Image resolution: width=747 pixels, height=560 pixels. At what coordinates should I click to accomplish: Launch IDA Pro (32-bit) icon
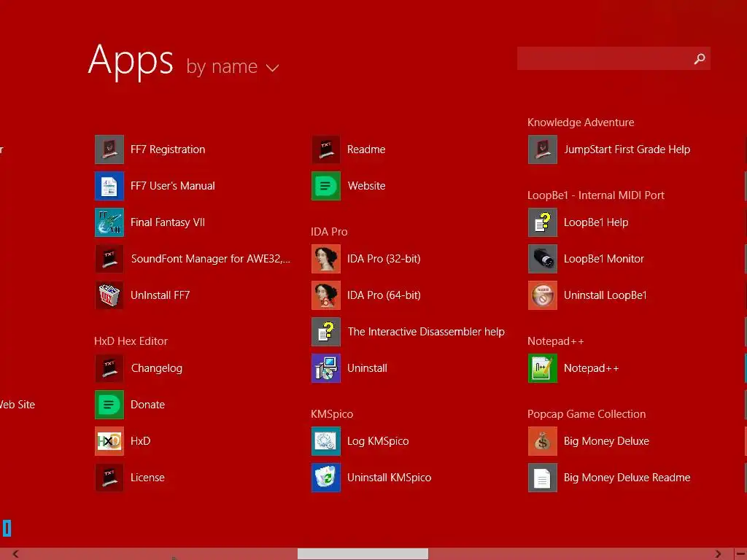[x=326, y=259]
